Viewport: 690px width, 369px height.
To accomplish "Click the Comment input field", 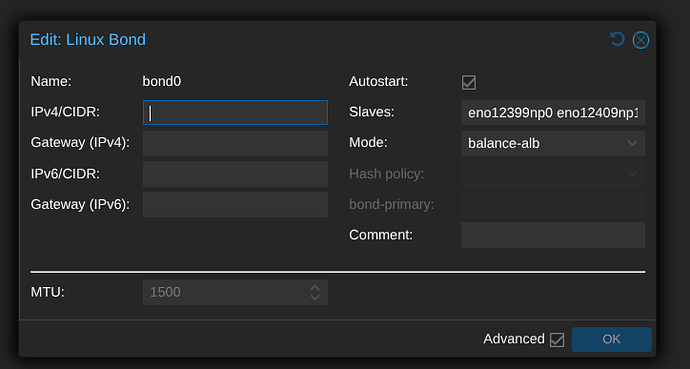I will click(553, 235).
